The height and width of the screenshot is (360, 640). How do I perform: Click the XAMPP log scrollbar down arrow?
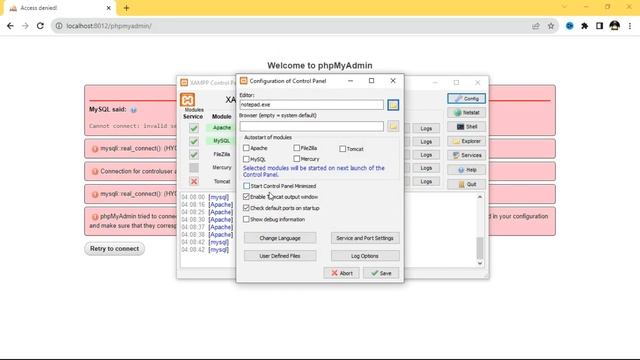click(480, 263)
